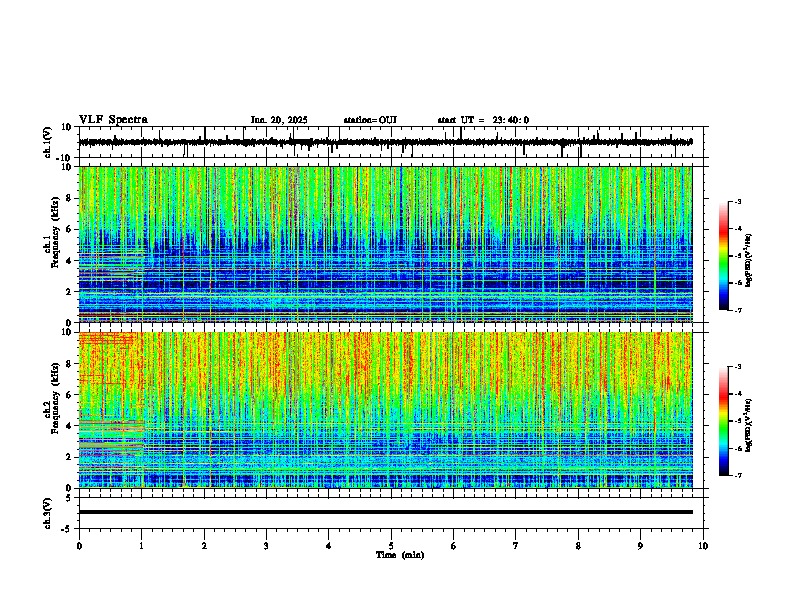Click the "8" kHz tick on ch.2 frequency axis
This screenshot has height=612, width=792.
coord(71,364)
